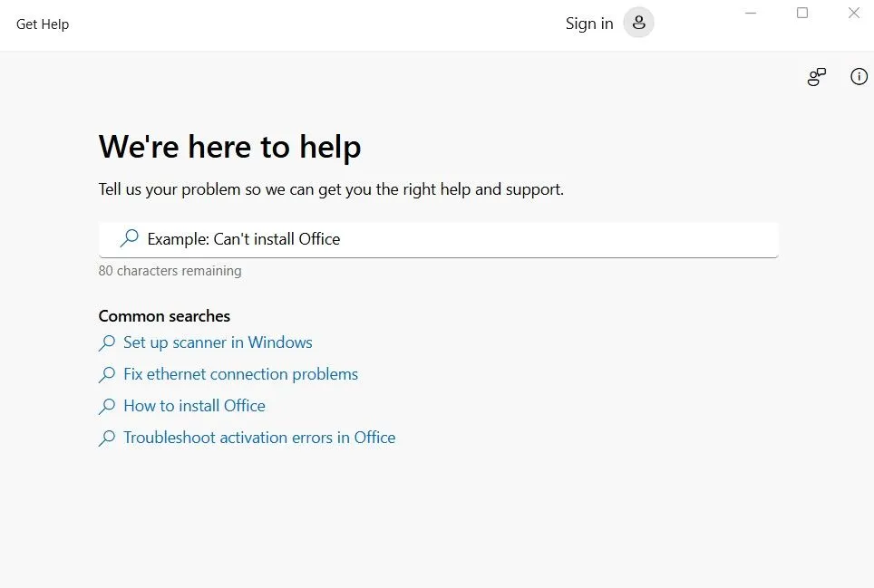Screen dimensions: 874x588
Task: Click magnifier icon beside How to install Office
Action: pos(106,406)
